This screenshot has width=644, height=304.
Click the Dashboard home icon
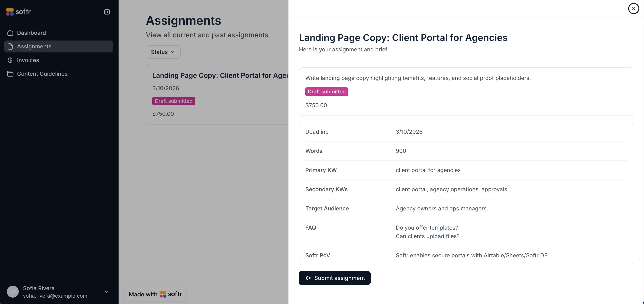point(10,33)
